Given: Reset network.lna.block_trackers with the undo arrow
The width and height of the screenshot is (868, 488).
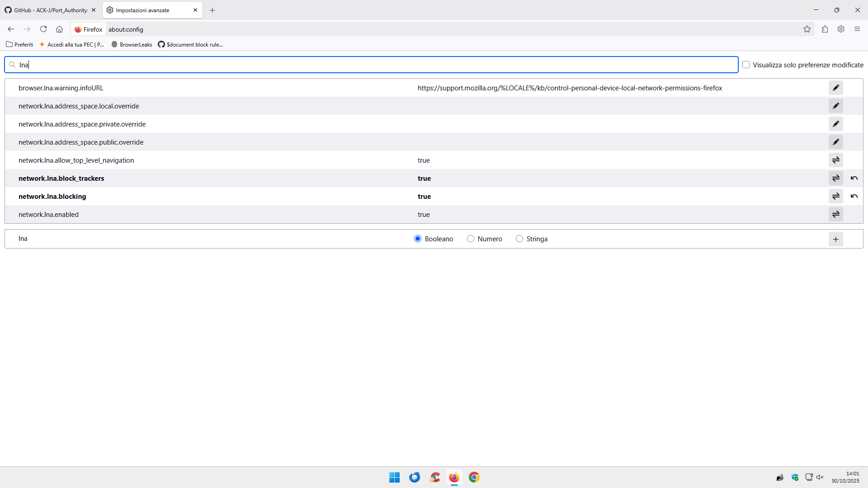Looking at the screenshot, I should [854, 178].
